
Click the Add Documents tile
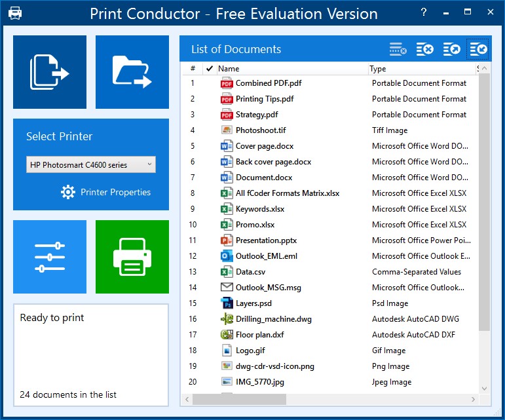50,72
